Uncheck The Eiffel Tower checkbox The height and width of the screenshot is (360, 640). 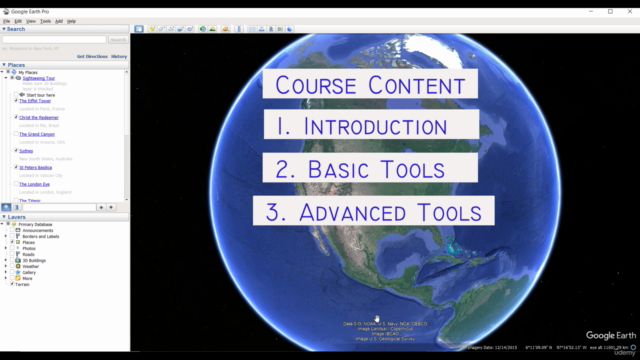[x=16, y=100]
